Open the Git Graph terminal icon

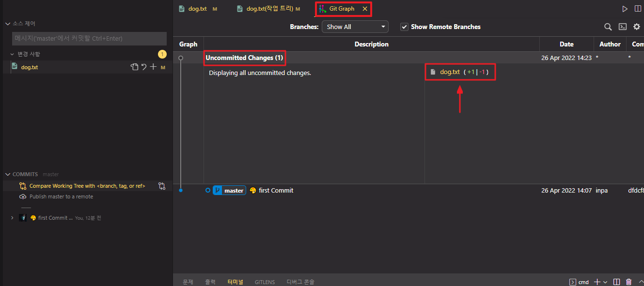tap(623, 27)
